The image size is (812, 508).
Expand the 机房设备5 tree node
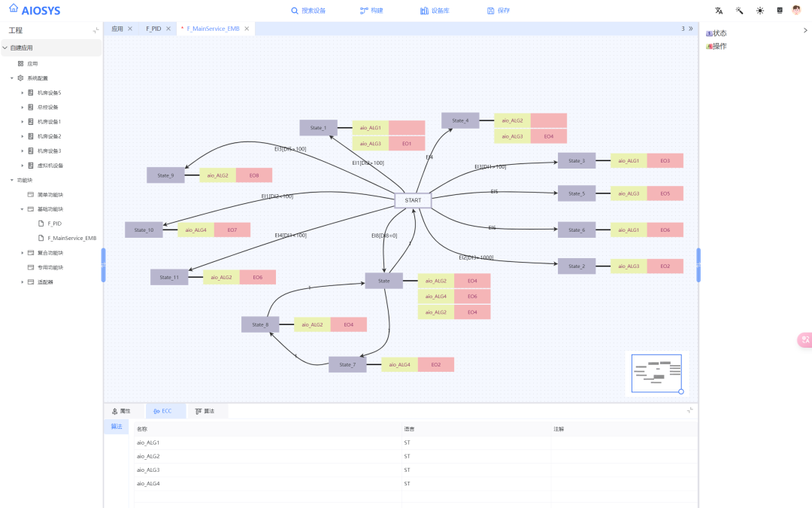[x=23, y=93]
